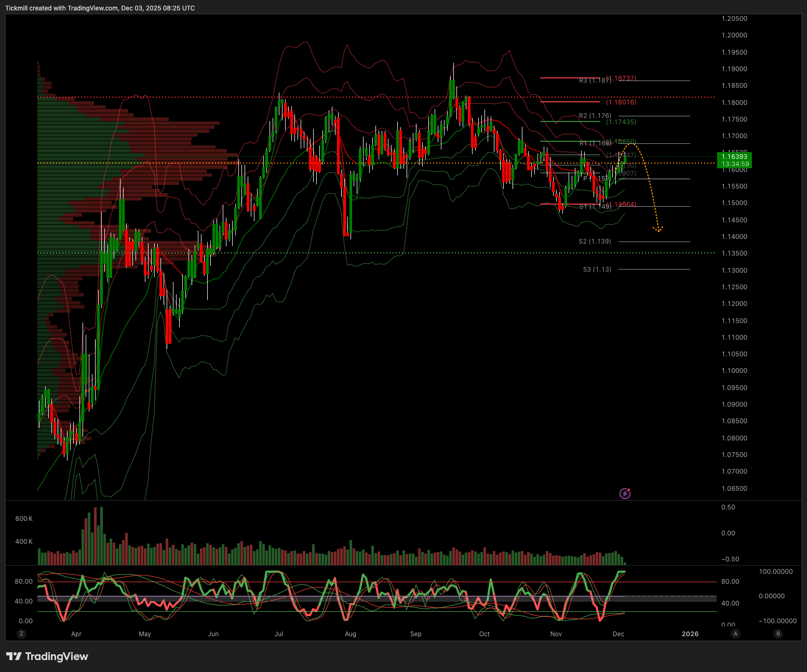Click the purple lightning bolt events icon
Image resolution: width=807 pixels, height=672 pixels.
point(625,493)
